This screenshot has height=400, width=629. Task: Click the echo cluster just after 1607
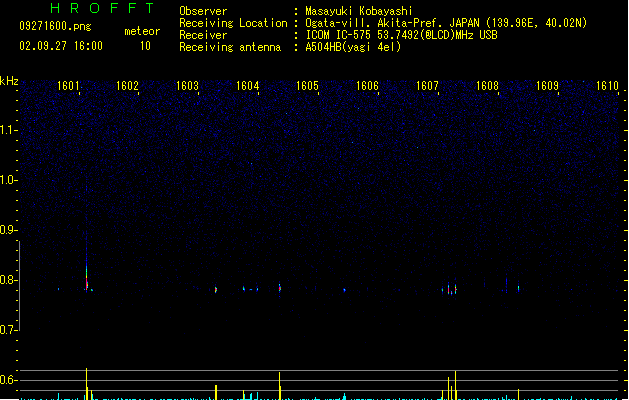pyautogui.click(x=449, y=289)
